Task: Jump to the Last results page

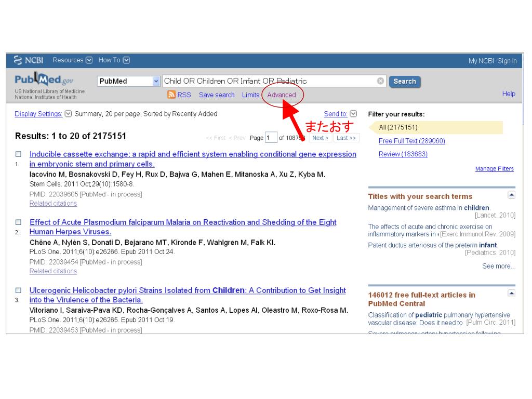Action: coord(346,138)
